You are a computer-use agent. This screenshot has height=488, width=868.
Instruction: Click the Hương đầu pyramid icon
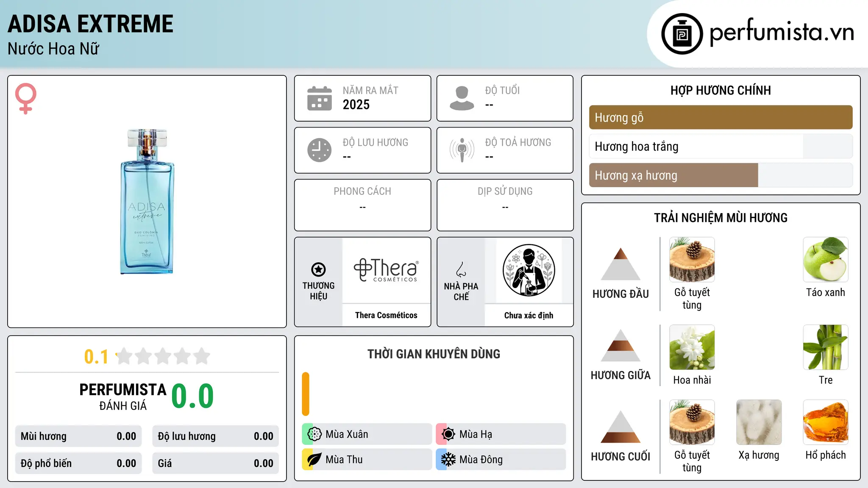point(620,264)
